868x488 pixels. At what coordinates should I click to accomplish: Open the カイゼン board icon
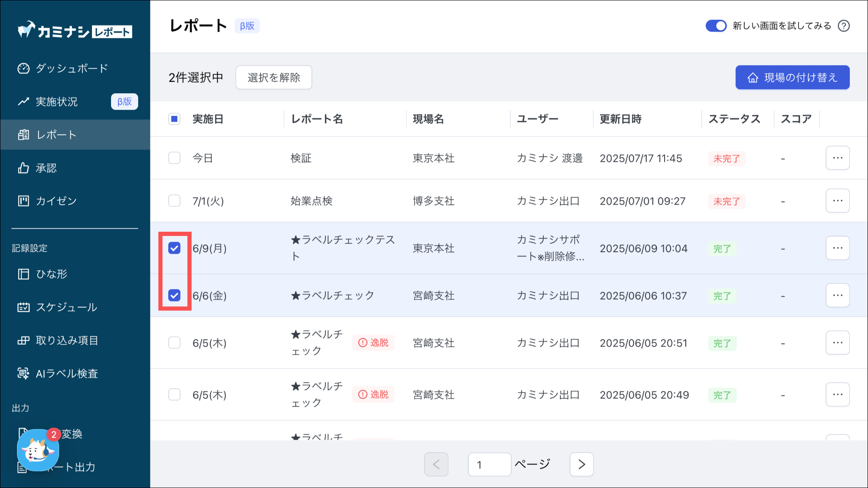click(23, 201)
